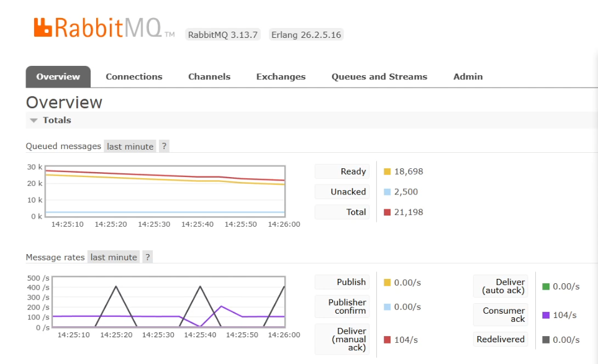Click the purple Consumer ack swatch
Viewport: 598px width, 364px height.
546,315
